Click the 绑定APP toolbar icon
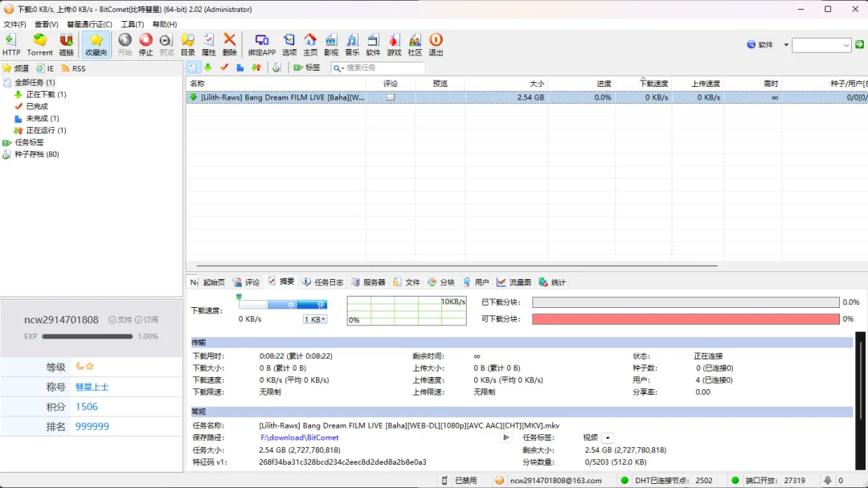This screenshot has width=868, height=488. coord(262,44)
